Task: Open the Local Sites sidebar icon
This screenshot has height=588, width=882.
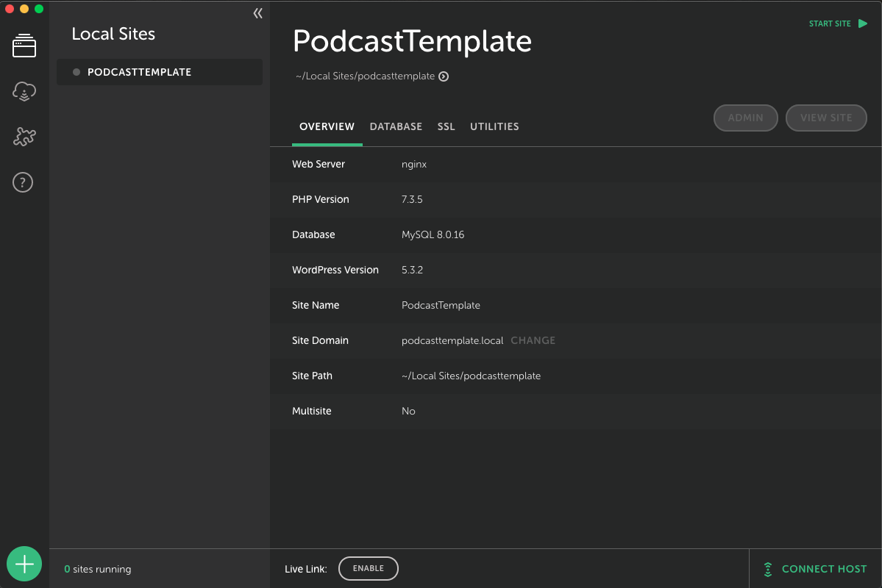Action: point(24,46)
